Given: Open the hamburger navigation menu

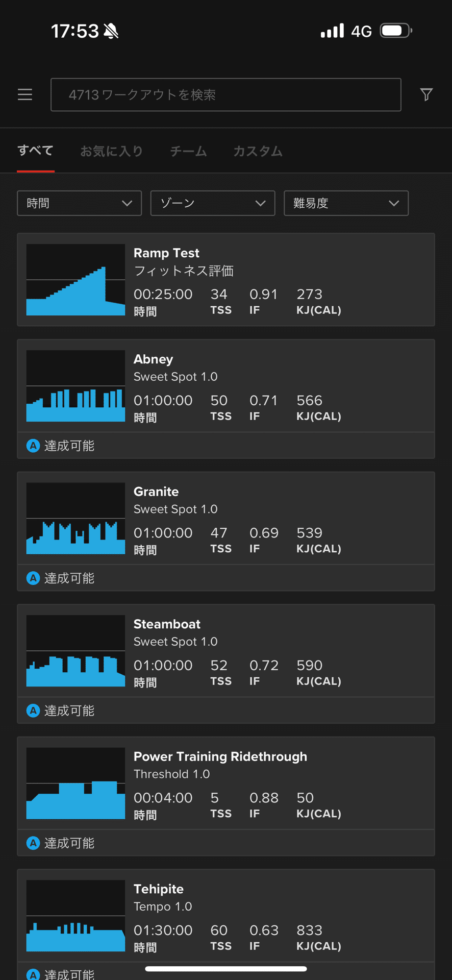Looking at the screenshot, I should [x=25, y=94].
